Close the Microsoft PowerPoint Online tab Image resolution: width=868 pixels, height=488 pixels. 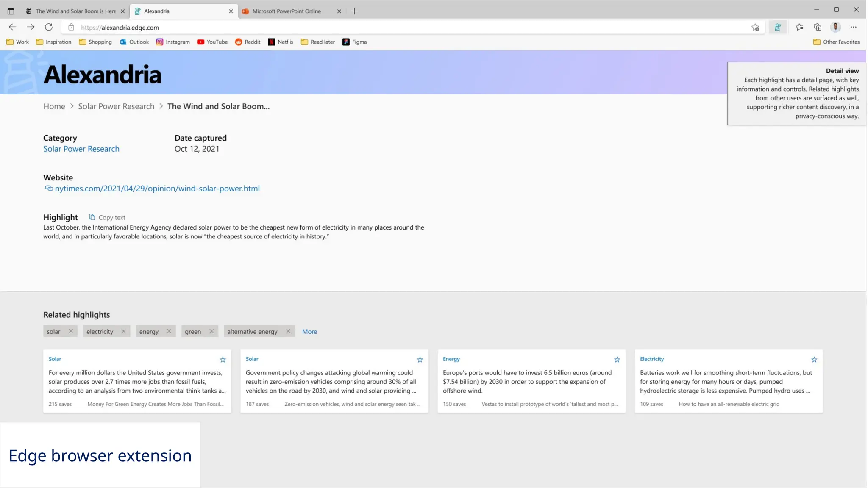(339, 11)
